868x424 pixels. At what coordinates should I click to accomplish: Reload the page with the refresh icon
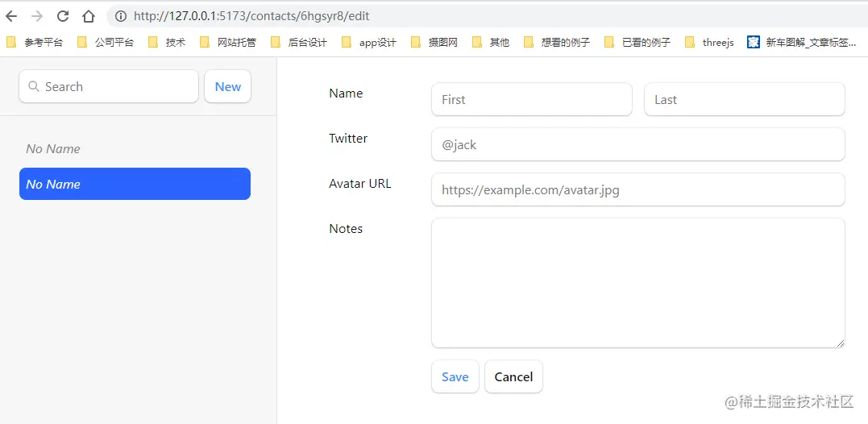(63, 16)
